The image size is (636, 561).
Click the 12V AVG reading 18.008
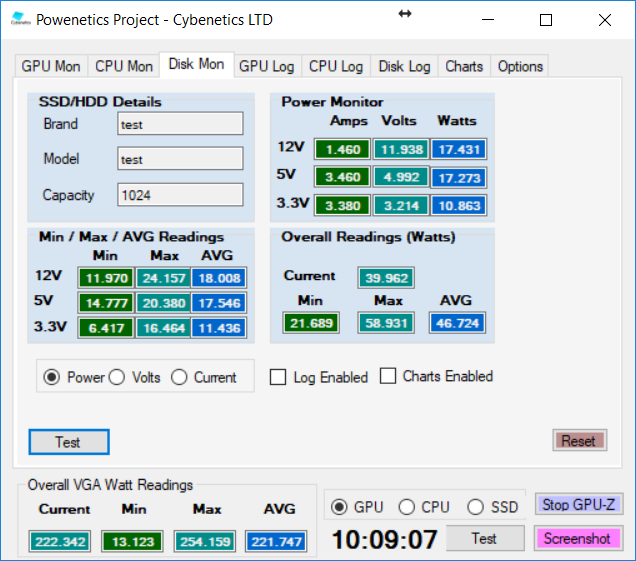pos(219,278)
